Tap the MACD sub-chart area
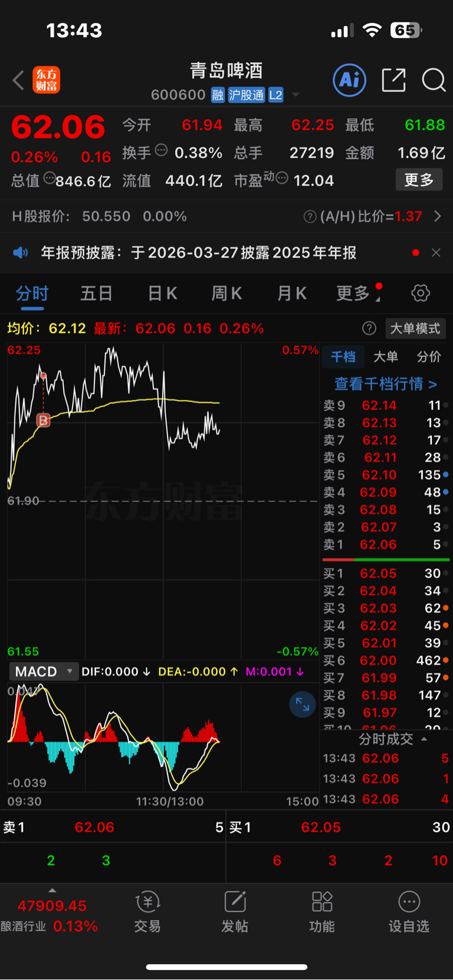Screen dimensions: 453x980 click(163, 737)
